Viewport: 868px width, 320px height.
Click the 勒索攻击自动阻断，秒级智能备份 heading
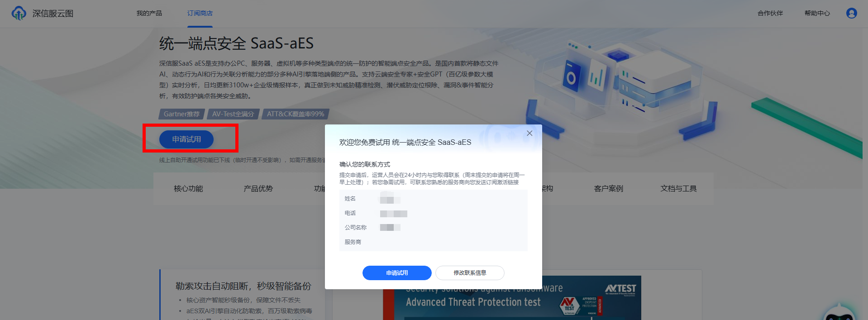pyautogui.click(x=243, y=286)
